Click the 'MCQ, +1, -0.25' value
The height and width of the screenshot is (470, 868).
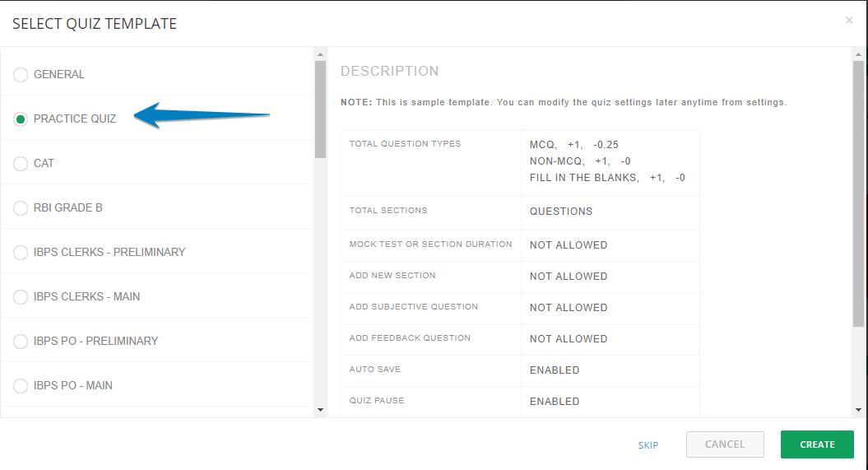(573, 145)
